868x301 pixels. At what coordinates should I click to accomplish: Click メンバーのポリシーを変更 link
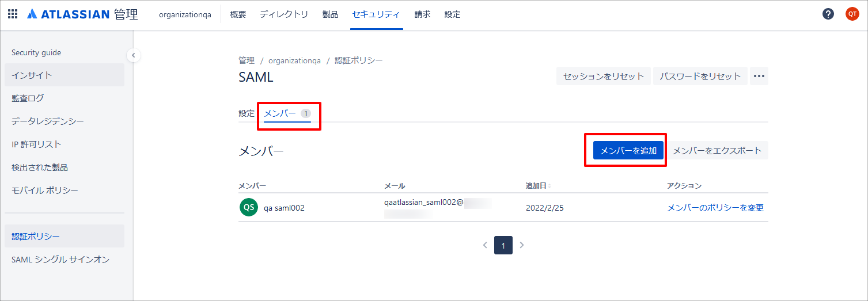[715, 208]
